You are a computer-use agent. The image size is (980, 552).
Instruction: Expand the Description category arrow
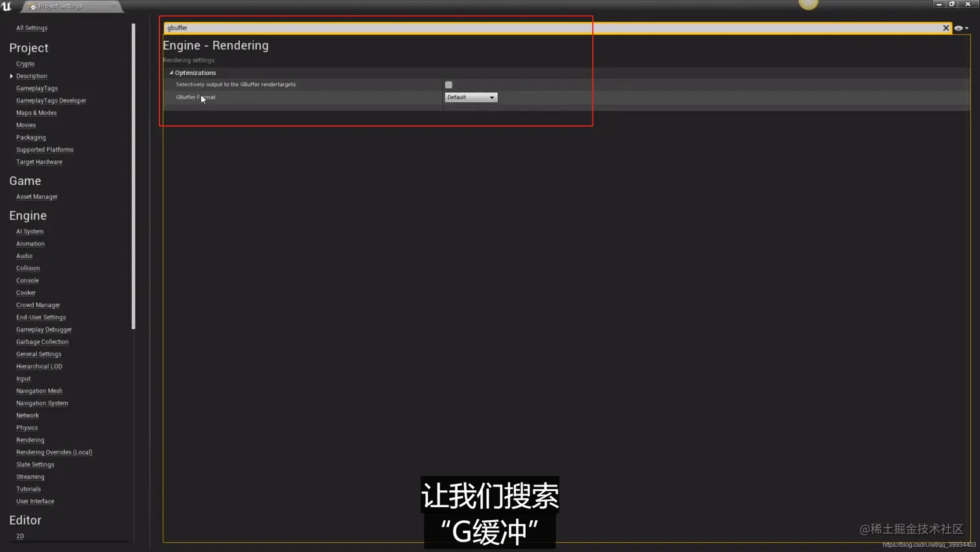(11, 76)
